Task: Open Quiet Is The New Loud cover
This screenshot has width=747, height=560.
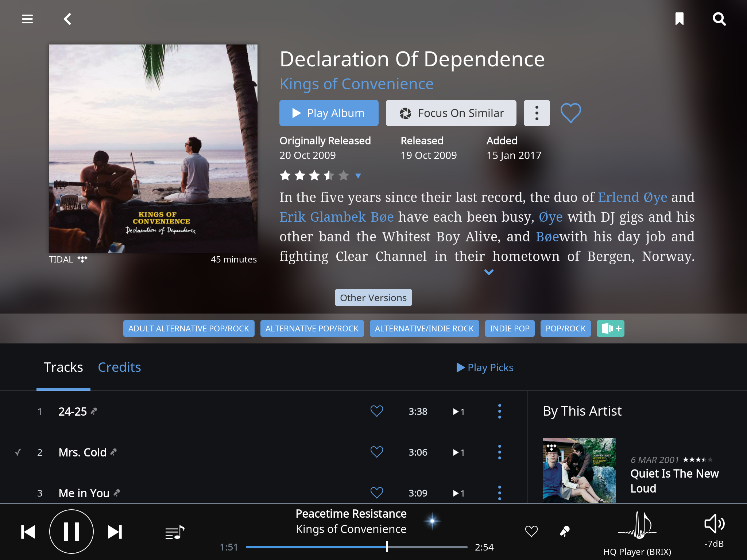Action: tap(579, 471)
